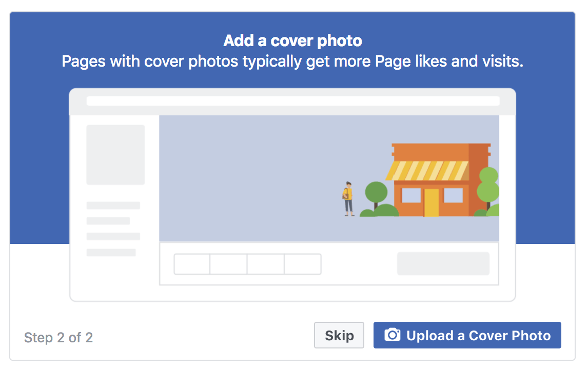This screenshot has height=371, width=588.
Task: Click the profile picture placeholder square
Action: click(115, 154)
